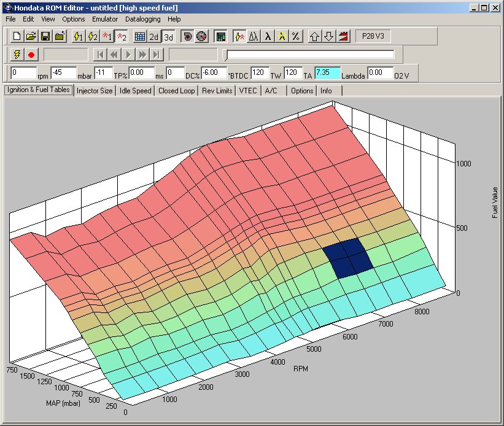Click the New file icon

click(17, 36)
